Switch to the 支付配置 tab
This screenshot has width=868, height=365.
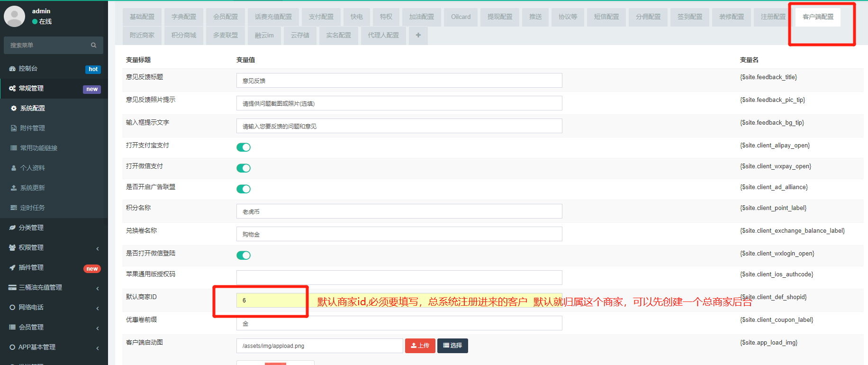pos(321,17)
